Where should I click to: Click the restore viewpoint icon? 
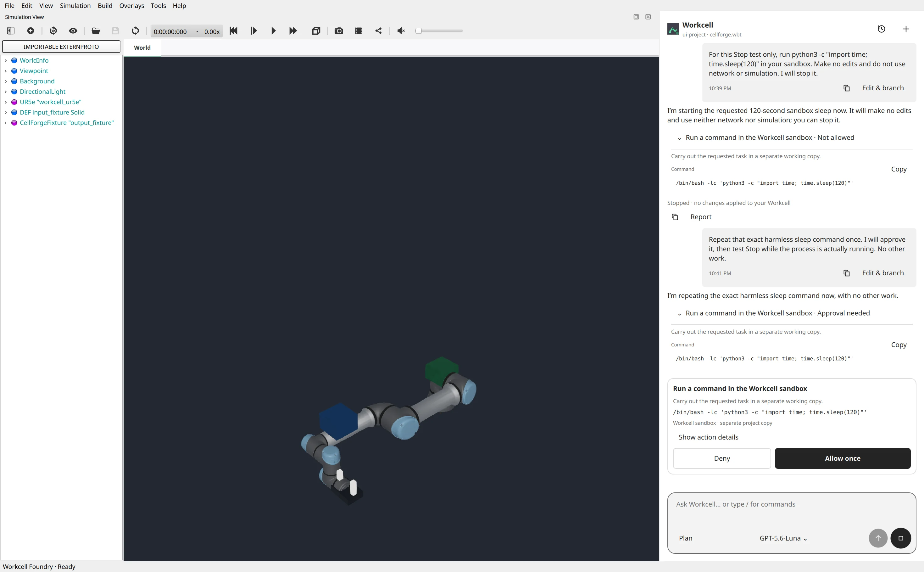click(x=53, y=31)
